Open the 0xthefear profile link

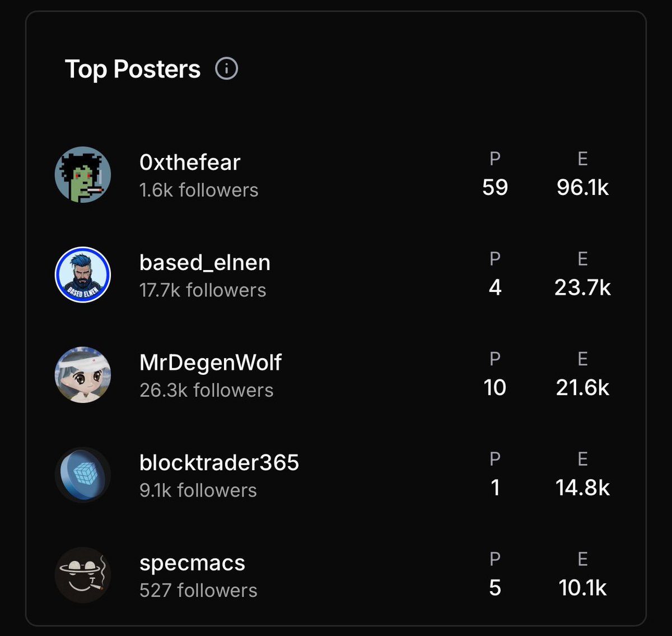pos(190,163)
